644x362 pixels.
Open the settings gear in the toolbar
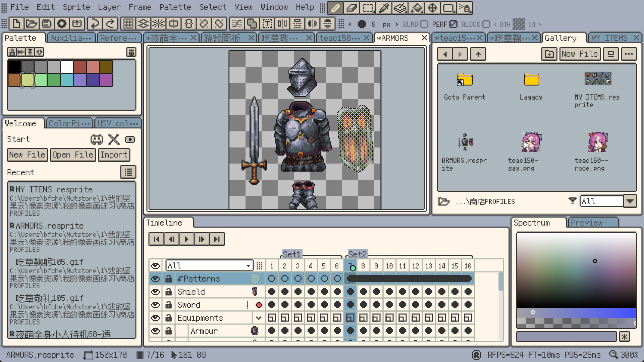[x=62, y=24]
